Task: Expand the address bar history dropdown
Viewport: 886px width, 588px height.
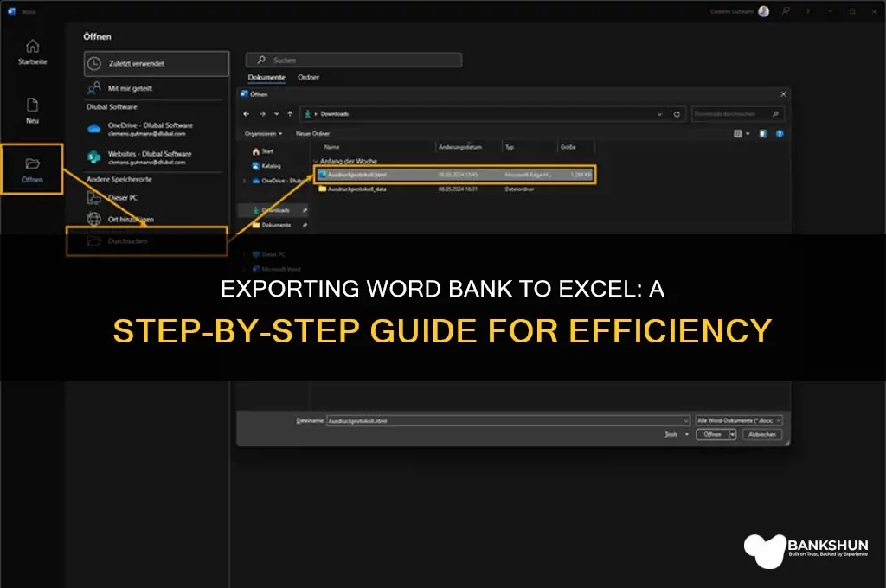Action: coord(659,115)
